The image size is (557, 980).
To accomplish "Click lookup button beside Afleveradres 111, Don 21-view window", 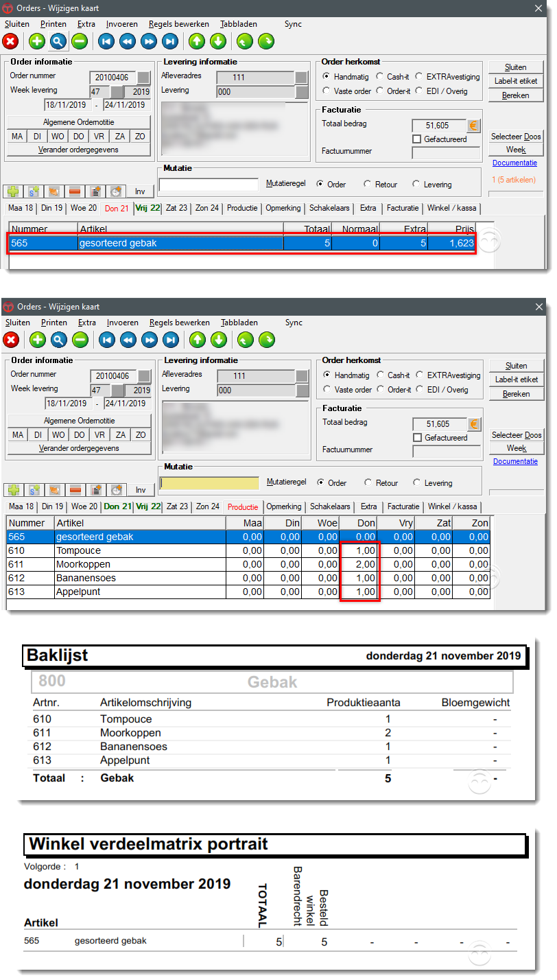I will tap(301, 78).
